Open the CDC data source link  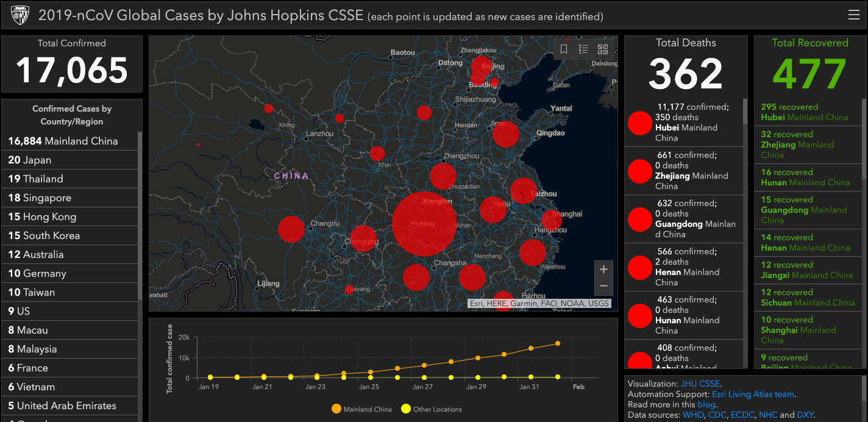[717, 415]
